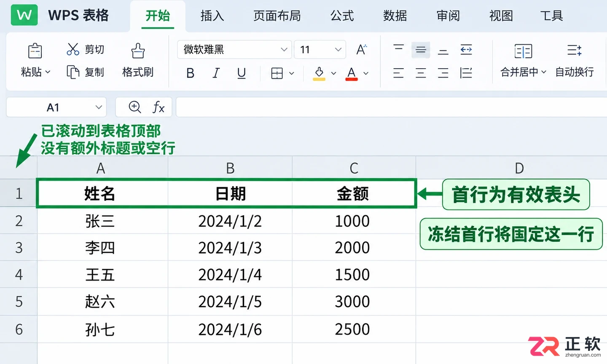Align cell content to top
Viewport: 607px width, 364px height.
click(398, 48)
